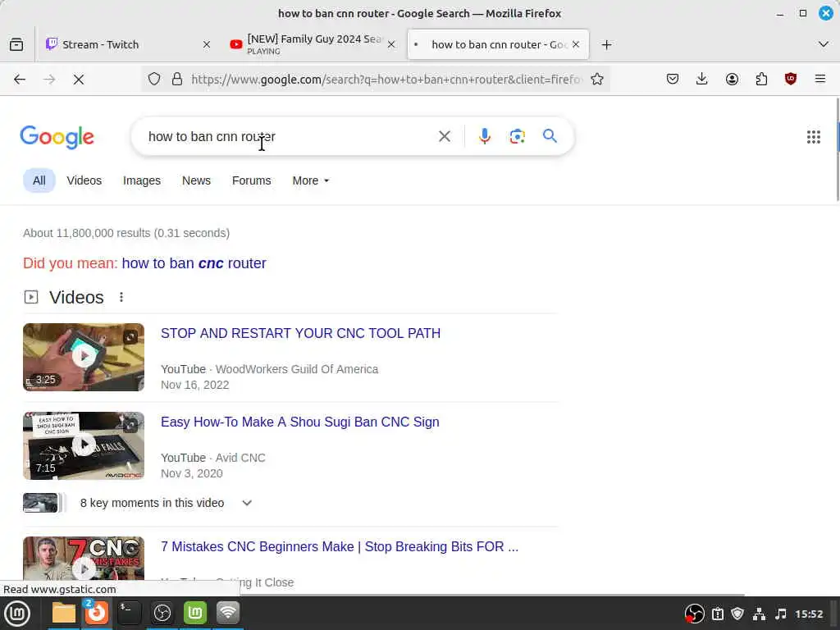Open OBS Studio from taskbar
Viewport: 840px width, 630px height.
pyautogui.click(x=162, y=613)
